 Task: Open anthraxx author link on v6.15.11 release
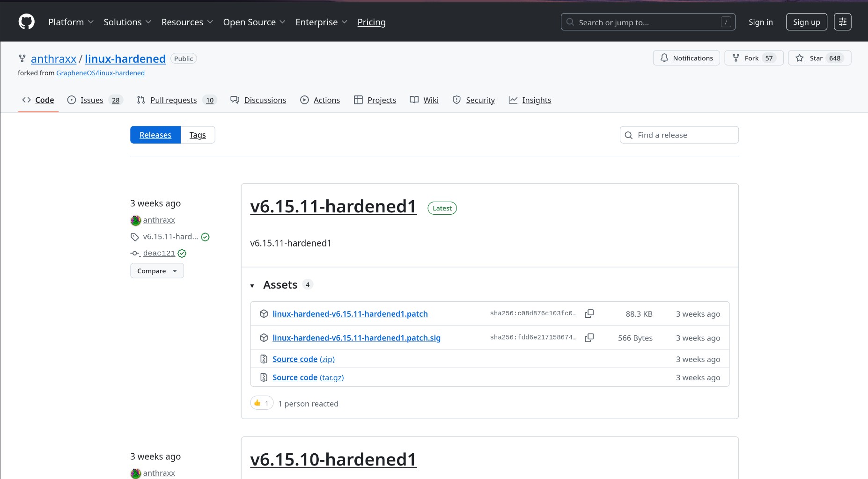click(x=159, y=220)
